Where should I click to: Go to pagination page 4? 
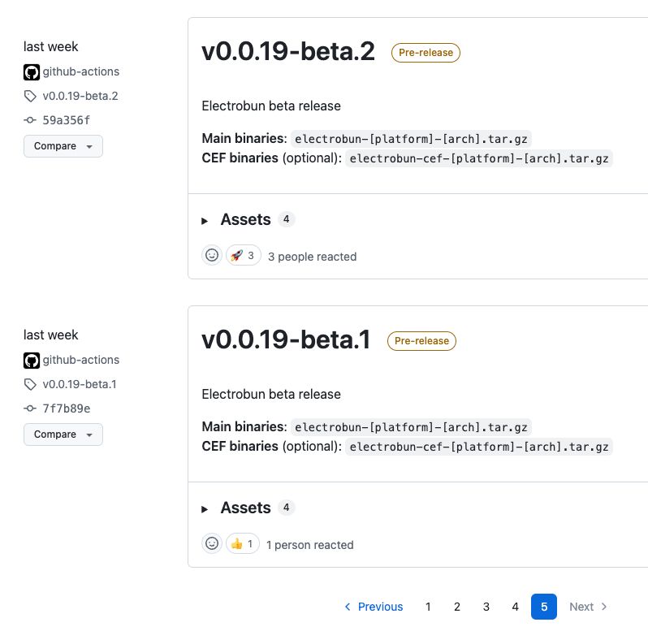click(x=515, y=607)
